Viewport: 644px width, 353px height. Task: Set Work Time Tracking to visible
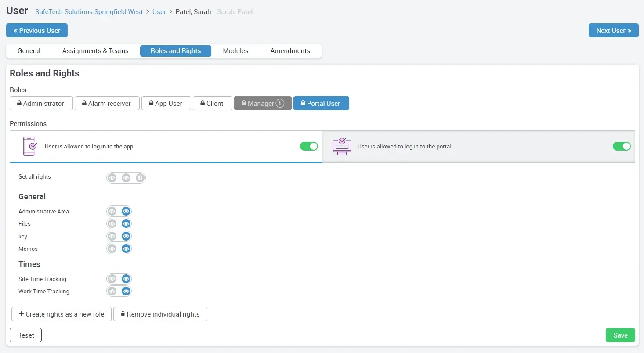click(x=126, y=292)
